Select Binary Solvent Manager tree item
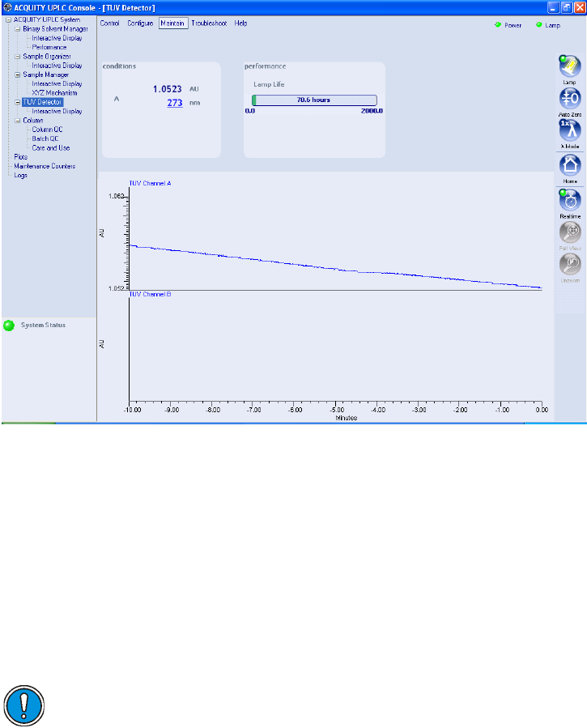 click(x=55, y=29)
